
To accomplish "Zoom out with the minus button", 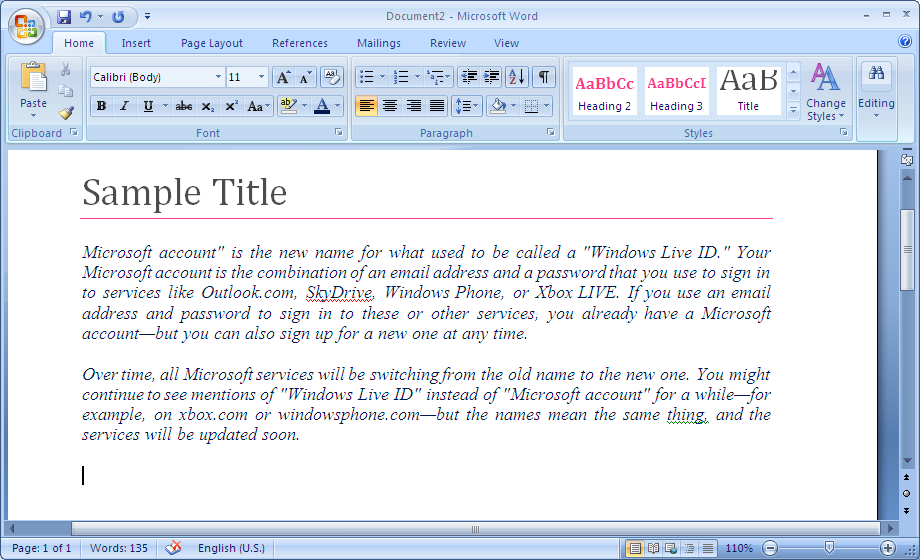I will click(x=770, y=548).
